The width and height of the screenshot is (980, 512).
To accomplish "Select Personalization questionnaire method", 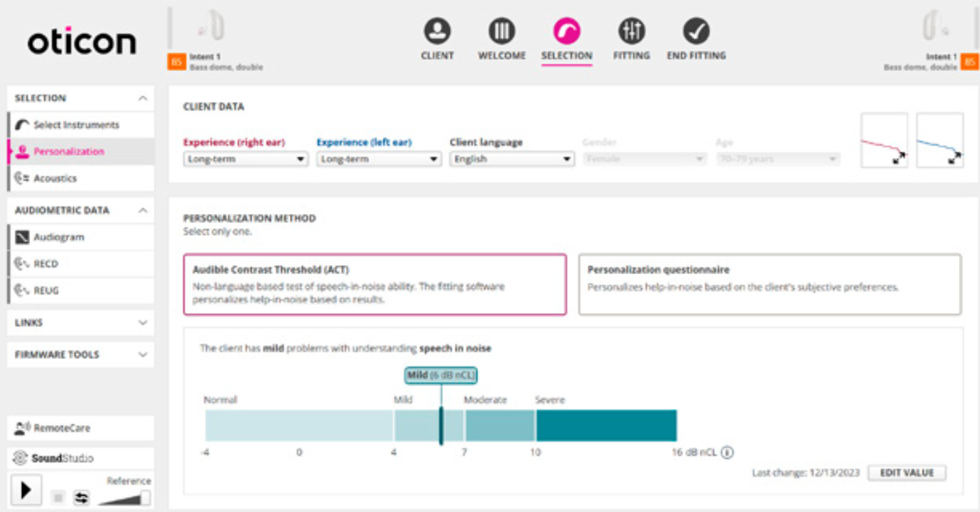I will tap(769, 284).
